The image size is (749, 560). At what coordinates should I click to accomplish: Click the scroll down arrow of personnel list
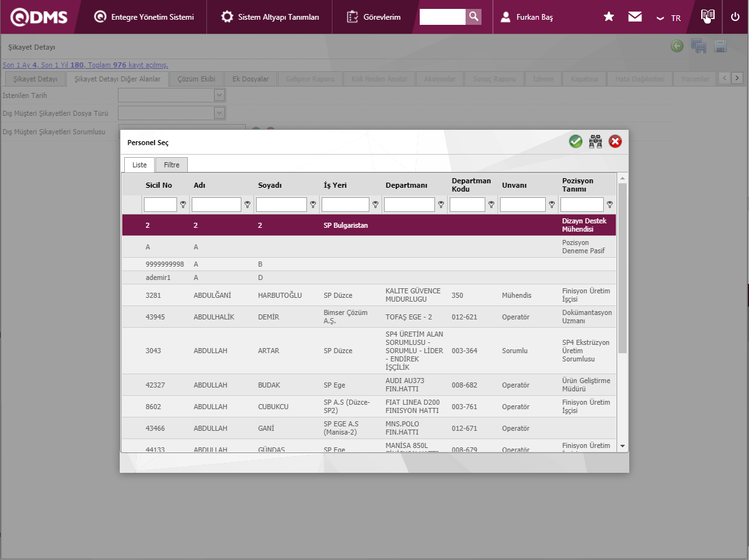pos(622,446)
